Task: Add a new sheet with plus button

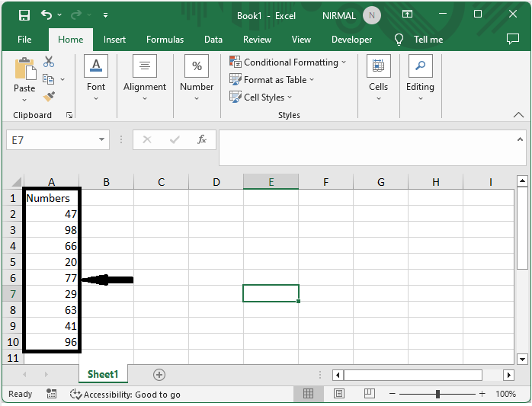Action: [159, 375]
